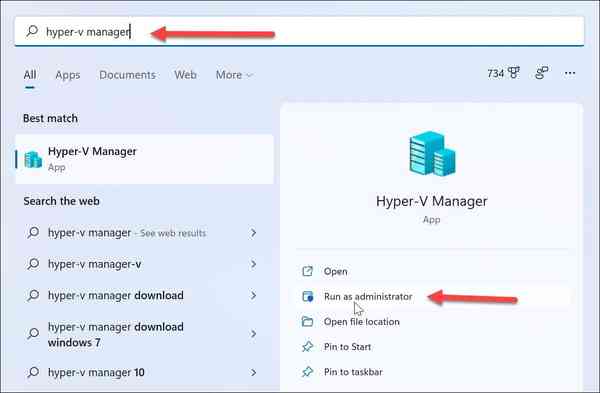Click the Search the web heading
This screenshot has width=600, height=393.
[61, 201]
